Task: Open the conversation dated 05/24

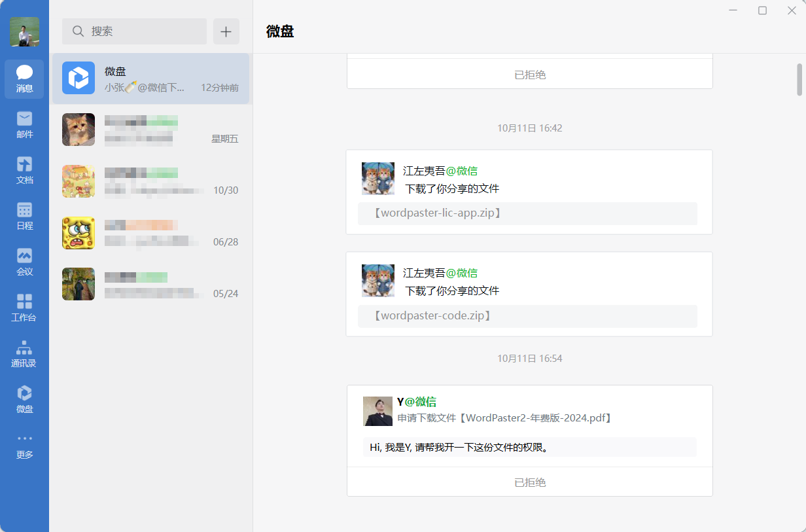Action: click(150, 285)
